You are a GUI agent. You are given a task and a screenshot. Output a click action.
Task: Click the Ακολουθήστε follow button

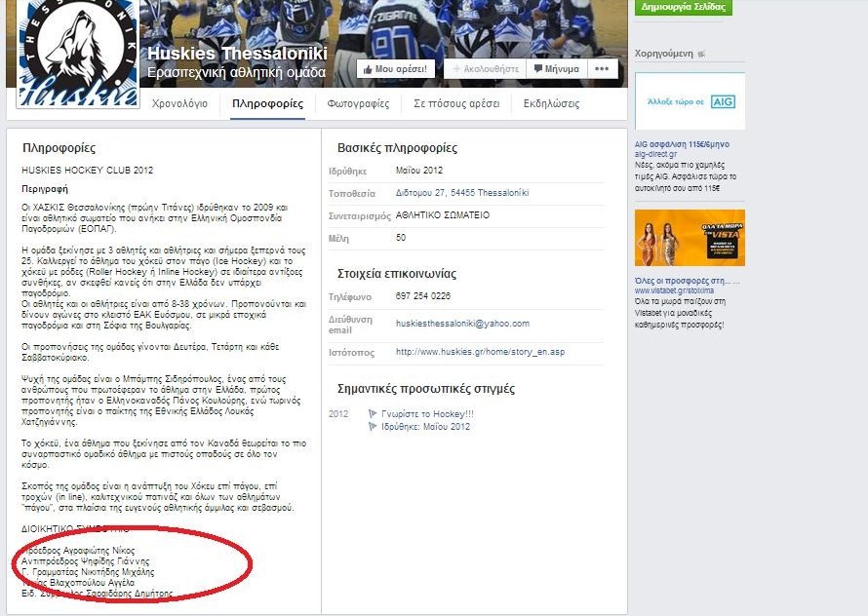coord(485,69)
